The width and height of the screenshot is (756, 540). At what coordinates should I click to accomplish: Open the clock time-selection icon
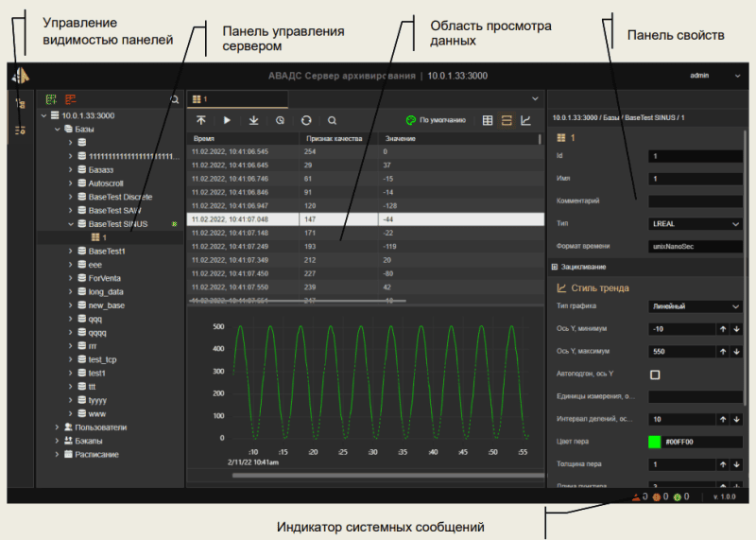pos(280,121)
